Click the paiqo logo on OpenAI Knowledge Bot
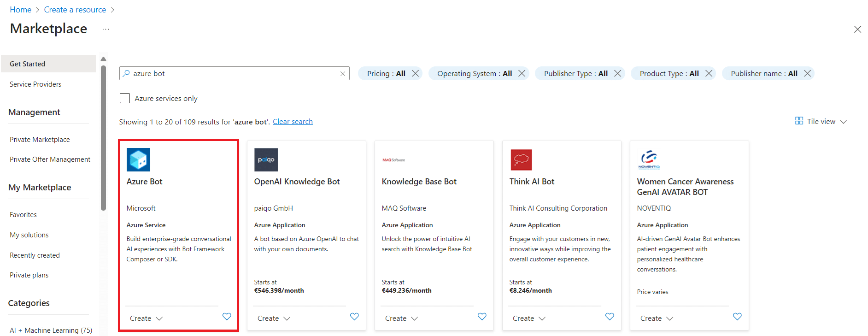 click(266, 159)
